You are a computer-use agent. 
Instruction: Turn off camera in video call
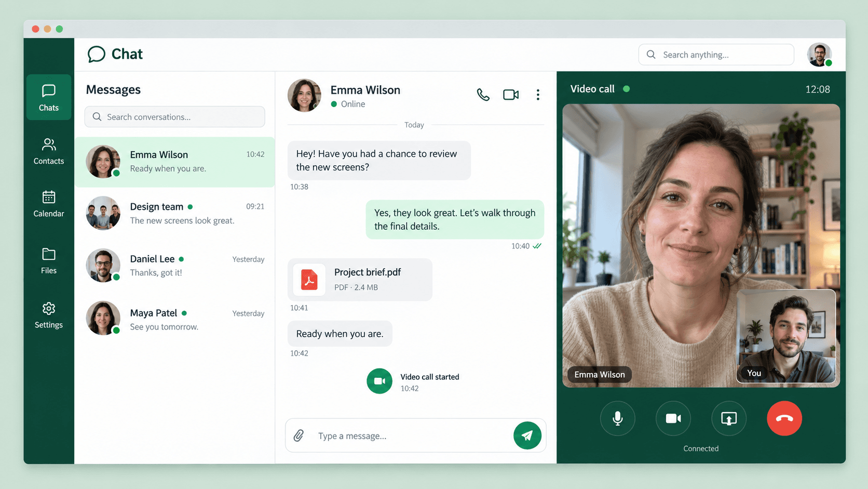pos(673,418)
